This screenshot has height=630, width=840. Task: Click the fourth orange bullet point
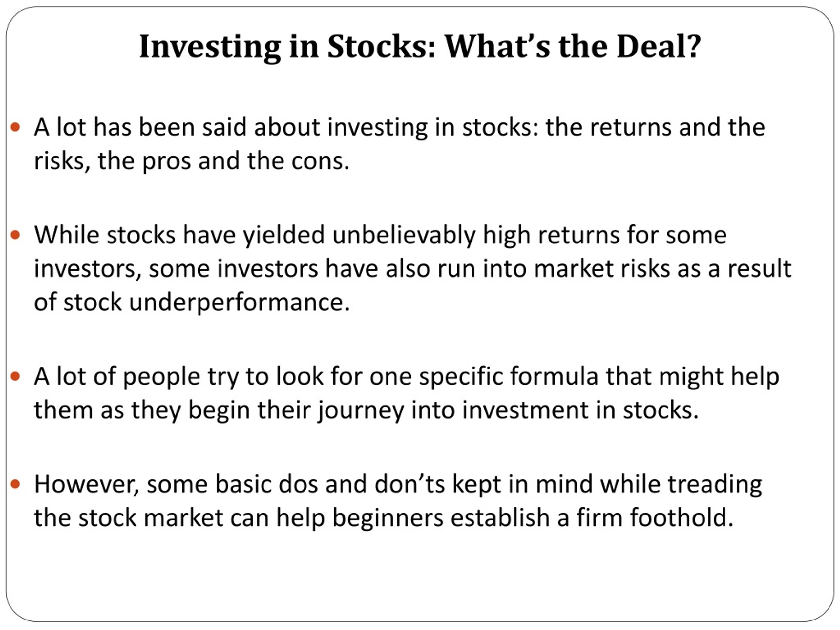tap(15, 484)
